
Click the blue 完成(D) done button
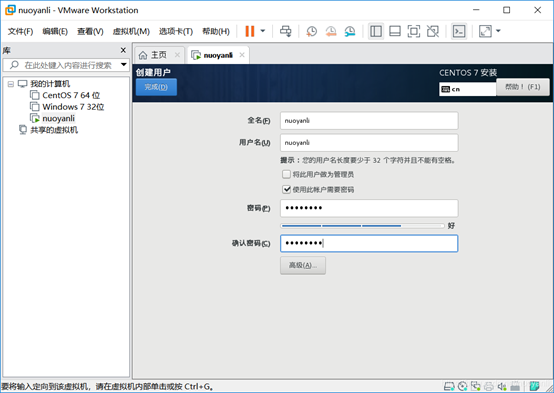click(156, 87)
